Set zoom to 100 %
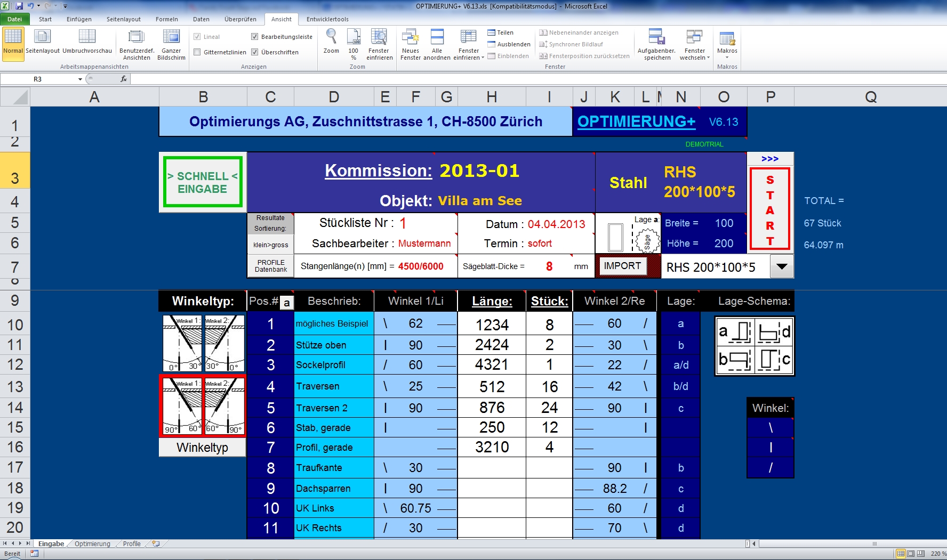The height and width of the screenshot is (560, 947). [x=354, y=44]
